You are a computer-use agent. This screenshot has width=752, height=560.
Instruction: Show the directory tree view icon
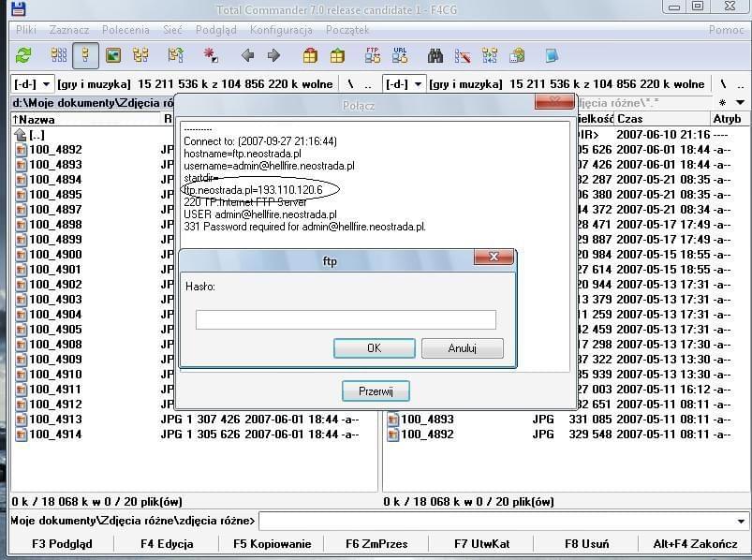coord(140,55)
